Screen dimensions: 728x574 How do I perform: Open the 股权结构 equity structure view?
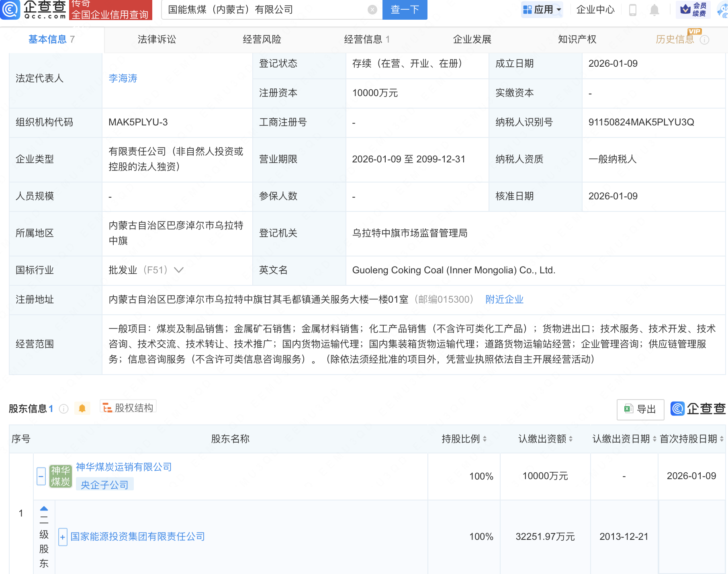coord(129,408)
